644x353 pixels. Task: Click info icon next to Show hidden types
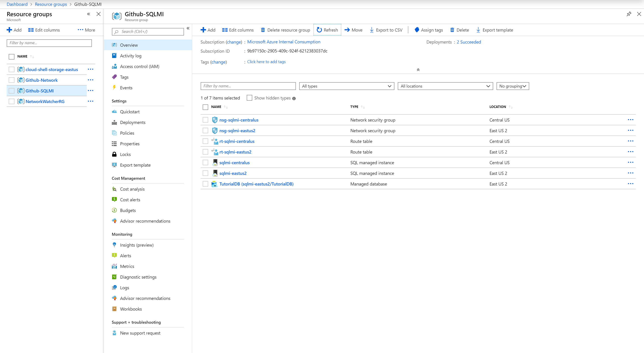click(x=294, y=98)
